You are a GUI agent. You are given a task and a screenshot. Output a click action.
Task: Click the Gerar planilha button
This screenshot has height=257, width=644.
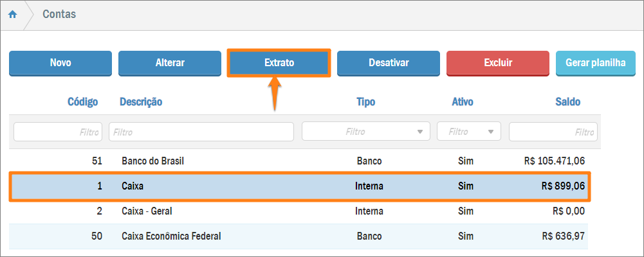[x=595, y=63]
